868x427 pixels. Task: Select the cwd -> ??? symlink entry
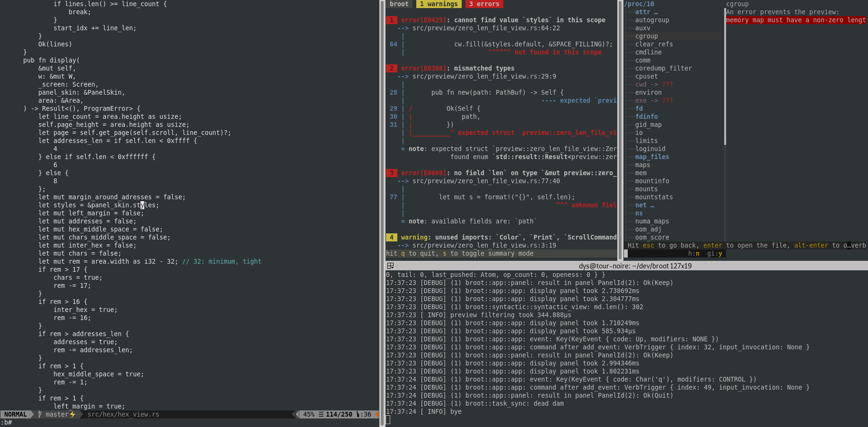654,84
